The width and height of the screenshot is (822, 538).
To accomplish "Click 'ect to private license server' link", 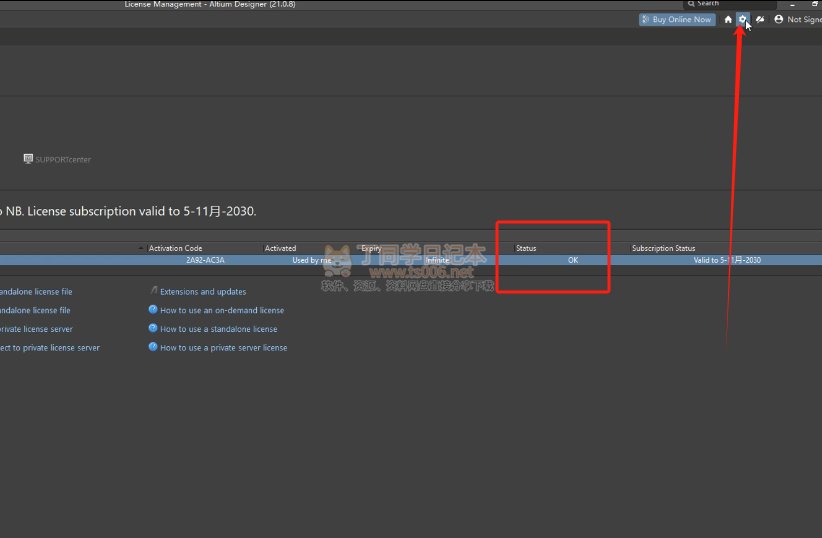I will (x=50, y=348).
